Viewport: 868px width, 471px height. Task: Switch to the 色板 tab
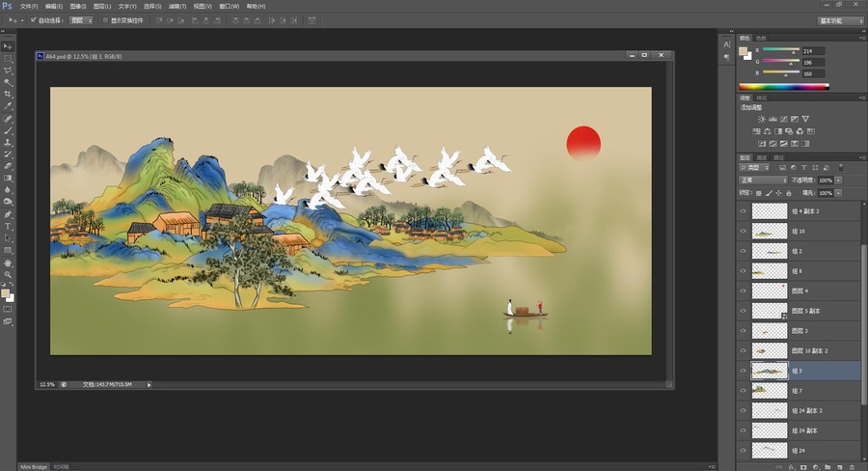coord(761,39)
